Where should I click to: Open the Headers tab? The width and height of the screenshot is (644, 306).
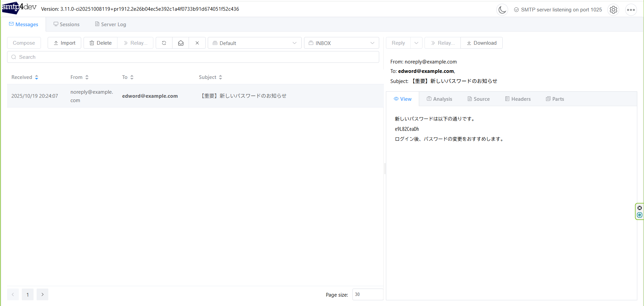point(518,99)
